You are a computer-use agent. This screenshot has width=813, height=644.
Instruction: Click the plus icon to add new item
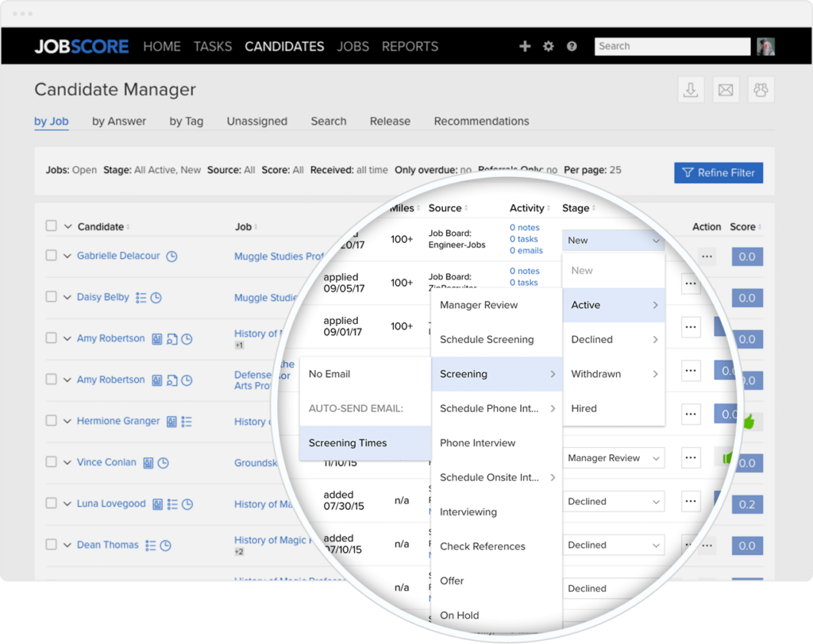tap(525, 46)
